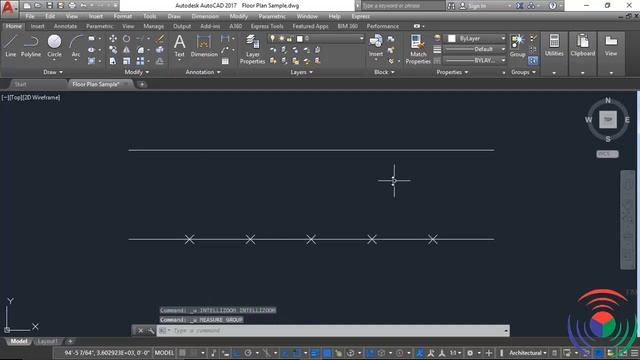The width and height of the screenshot is (640, 360).
Task: Click the Array tool icon
Action: (140, 61)
